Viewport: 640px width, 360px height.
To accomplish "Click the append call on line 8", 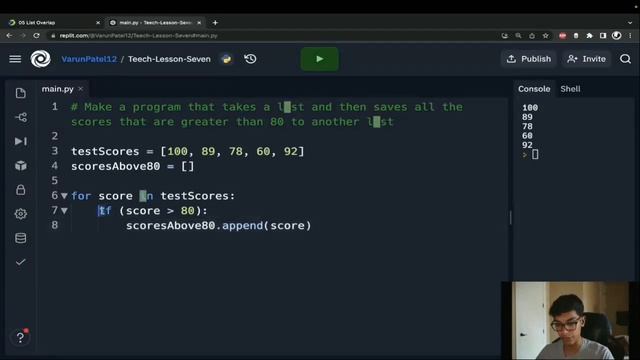I will (x=242, y=226).
